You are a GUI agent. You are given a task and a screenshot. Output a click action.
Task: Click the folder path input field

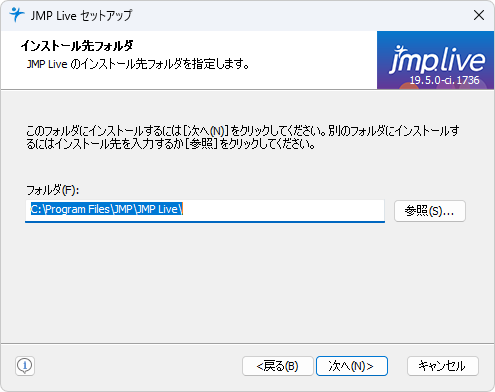205,211
